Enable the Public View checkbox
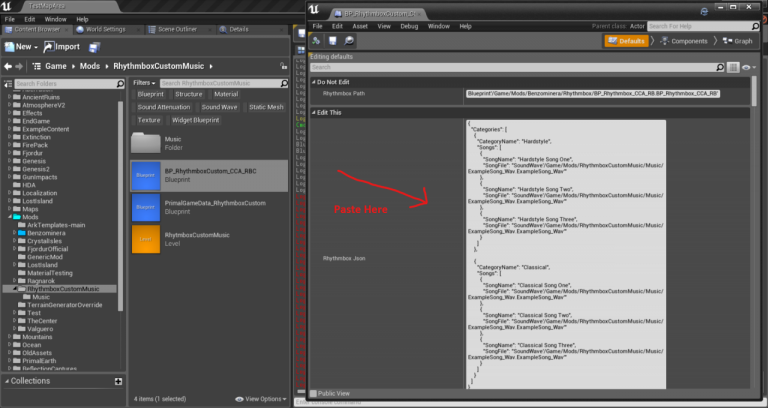The height and width of the screenshot is (408, 768). (x=315, y=393)
